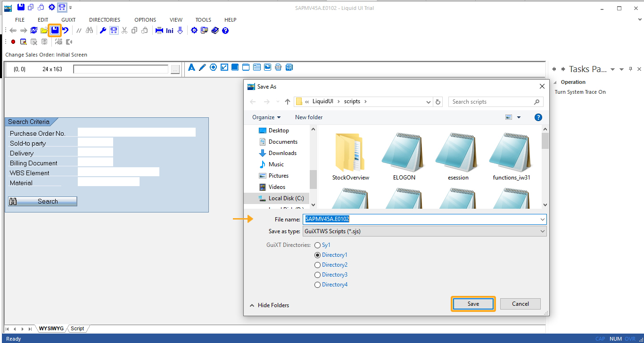Open the quick access toolbar customize arrow
Screen dimensions: 644x343
(x=70, y=8)
